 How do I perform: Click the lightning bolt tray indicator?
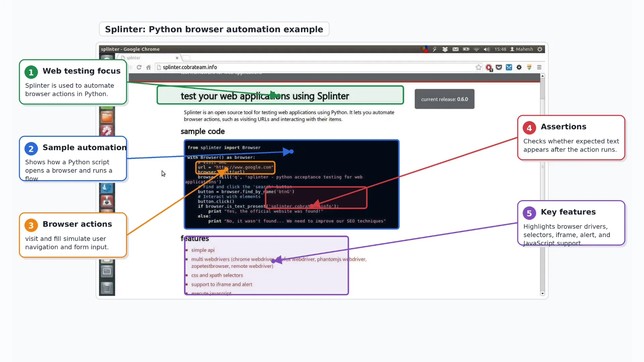coord(435,49)
